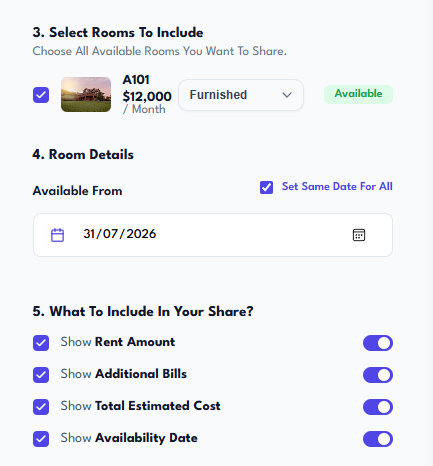Click the A101 room name
Image resolution: width=433 pixels, height=466 pixels.
point(136,80)
